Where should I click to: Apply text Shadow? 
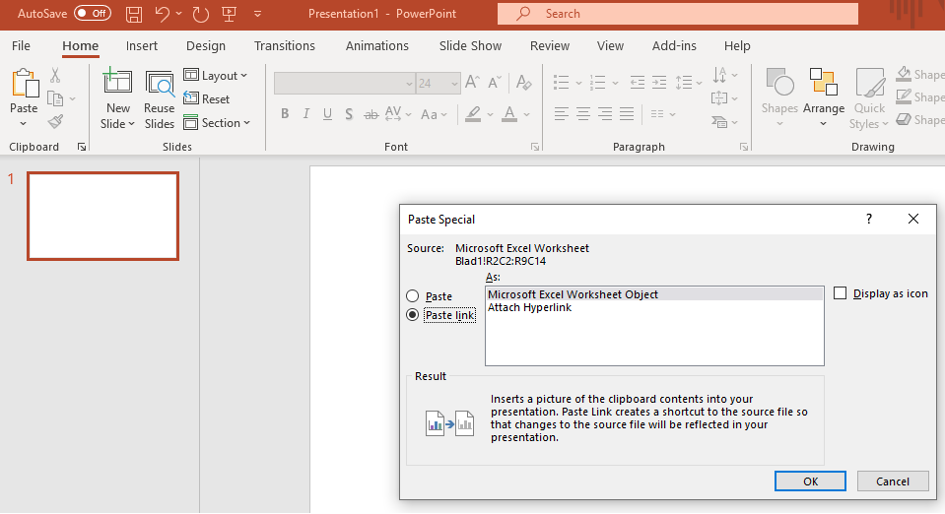(x=349, y=114)
